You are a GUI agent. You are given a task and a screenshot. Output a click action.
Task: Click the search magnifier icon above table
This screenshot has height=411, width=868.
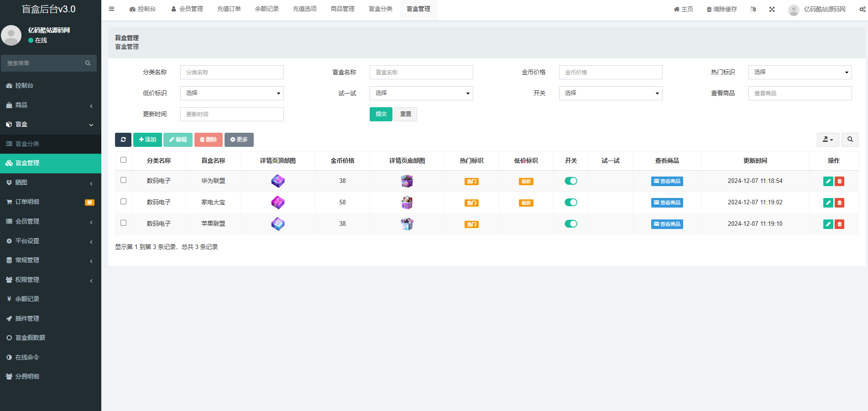[x=850, y=140]
